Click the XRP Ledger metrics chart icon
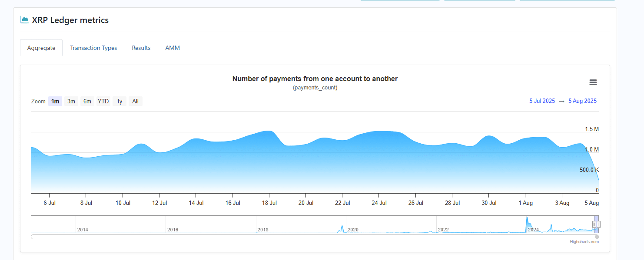Image resolution: width=644 pixels, height=260 pixels. [x=24, y=20]
